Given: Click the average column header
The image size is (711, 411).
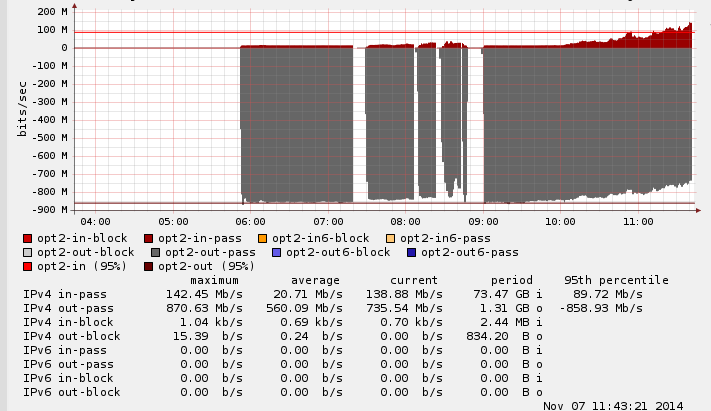Looking at the screenshot, I should [315, 281].
